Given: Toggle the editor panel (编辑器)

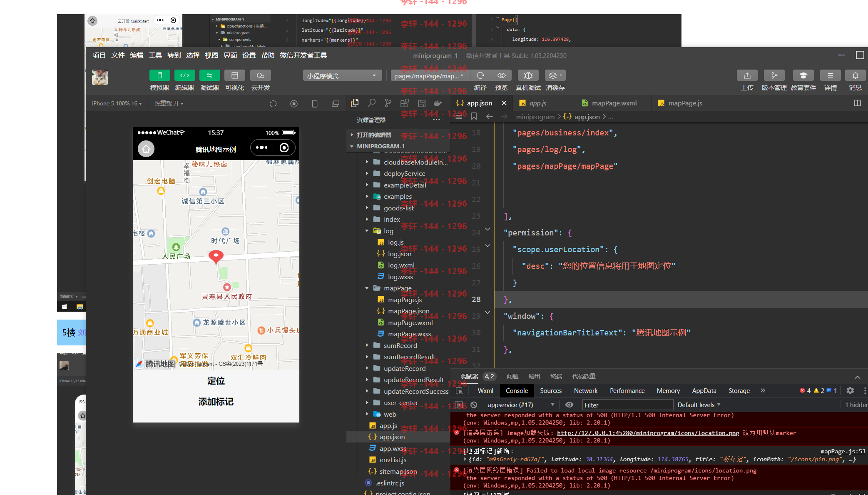Looking at the screenshot, I should (x=184, y=75).
